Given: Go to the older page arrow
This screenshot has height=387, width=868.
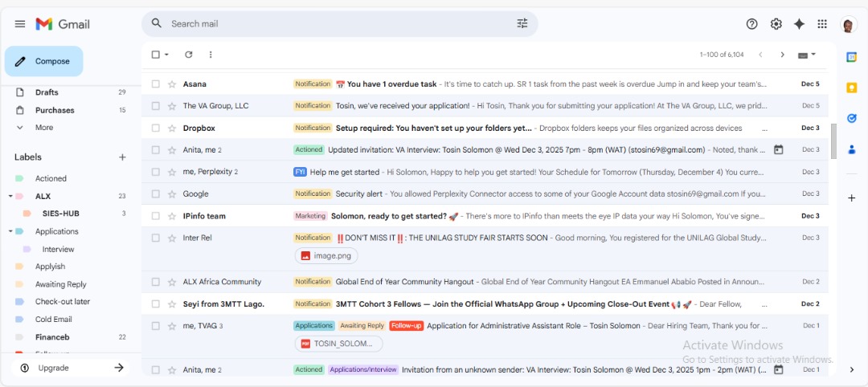Looking at the screenshot, I should [782, 54].
